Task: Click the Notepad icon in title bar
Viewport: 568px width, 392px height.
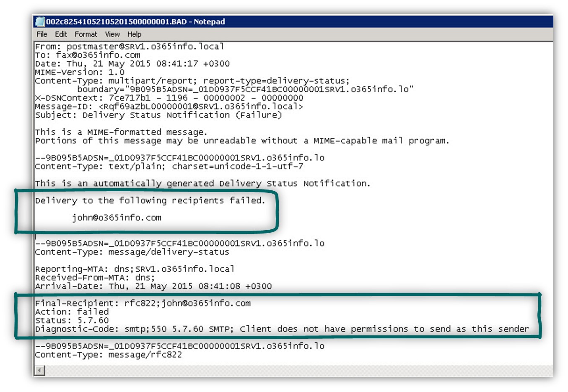Action: point(40,22)
